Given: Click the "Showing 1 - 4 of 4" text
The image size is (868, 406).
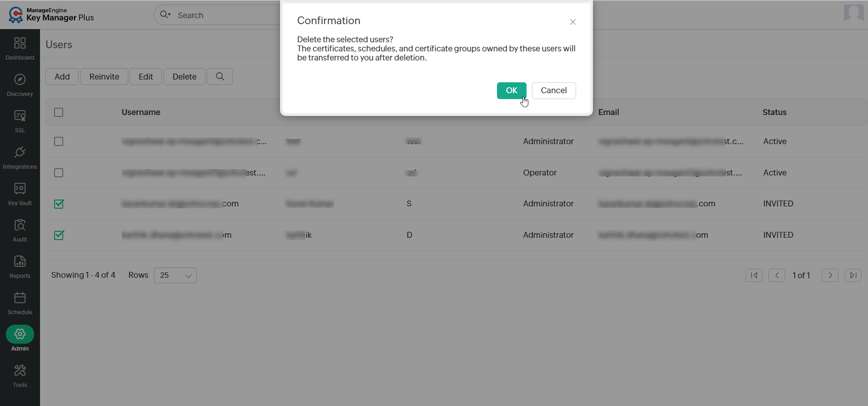Looking at the screenshot, I should [x=83, y=275].
